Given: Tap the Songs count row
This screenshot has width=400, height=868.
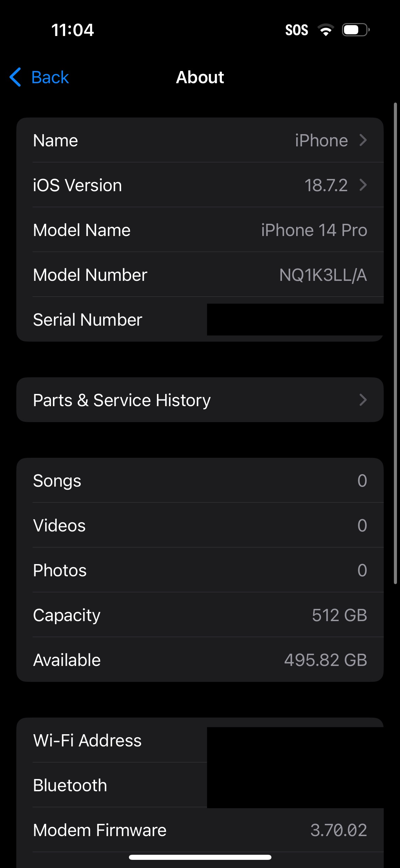Looking at the screenshot, I should coord(200,480).
